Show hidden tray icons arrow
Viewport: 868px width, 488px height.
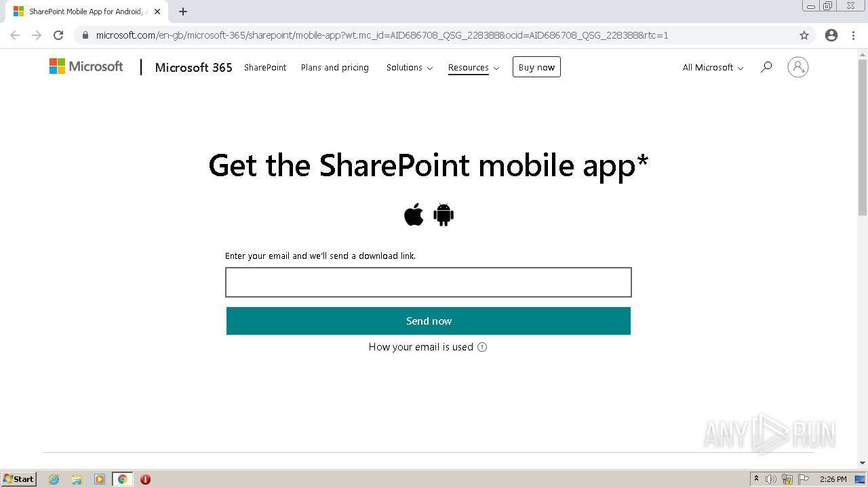coord(756,479)
